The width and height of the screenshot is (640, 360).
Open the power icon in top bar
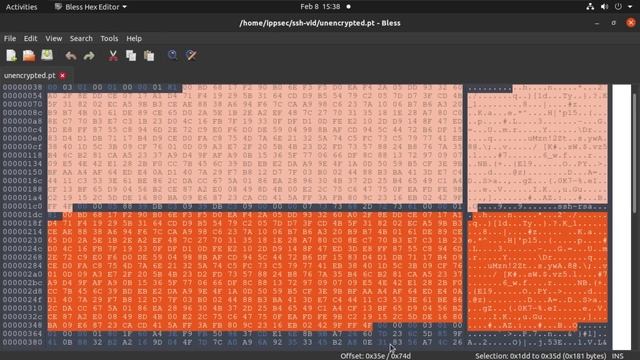(618, 7)
